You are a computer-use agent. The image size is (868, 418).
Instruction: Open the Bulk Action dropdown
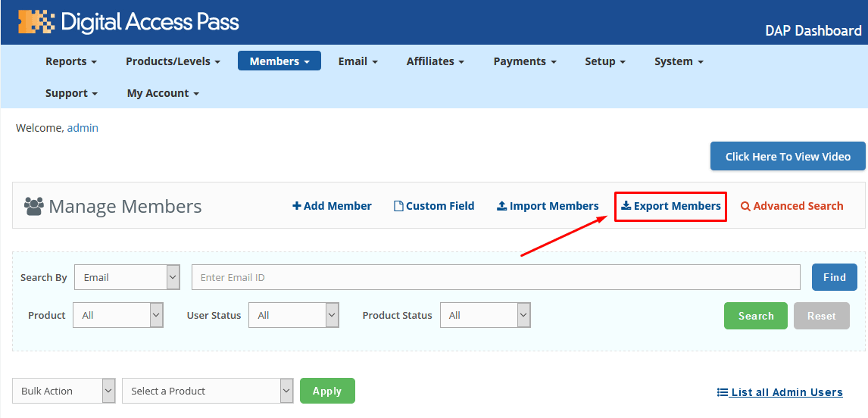[64, 391]
